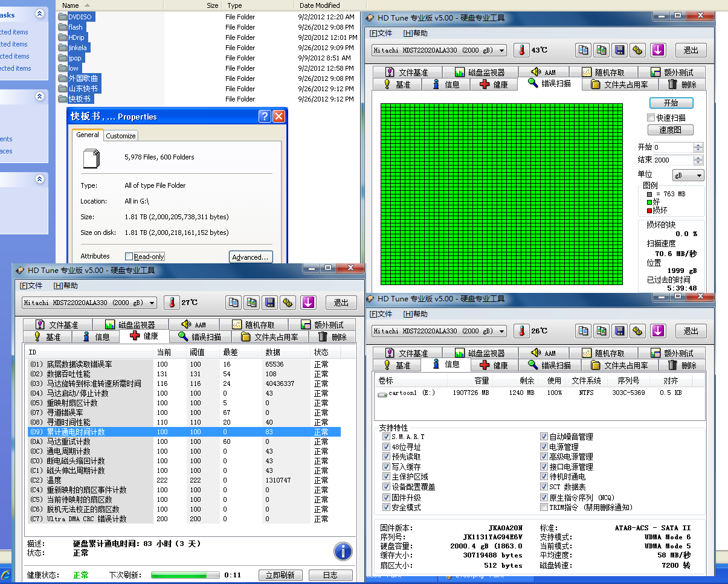Click the thermometer icon showing 27℃

tap(172, 303)
